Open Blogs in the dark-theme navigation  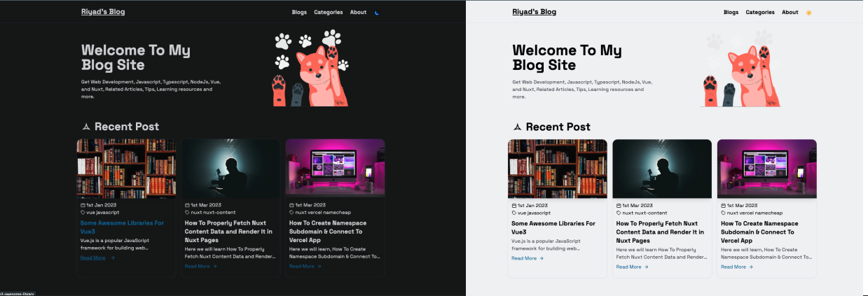299,12
